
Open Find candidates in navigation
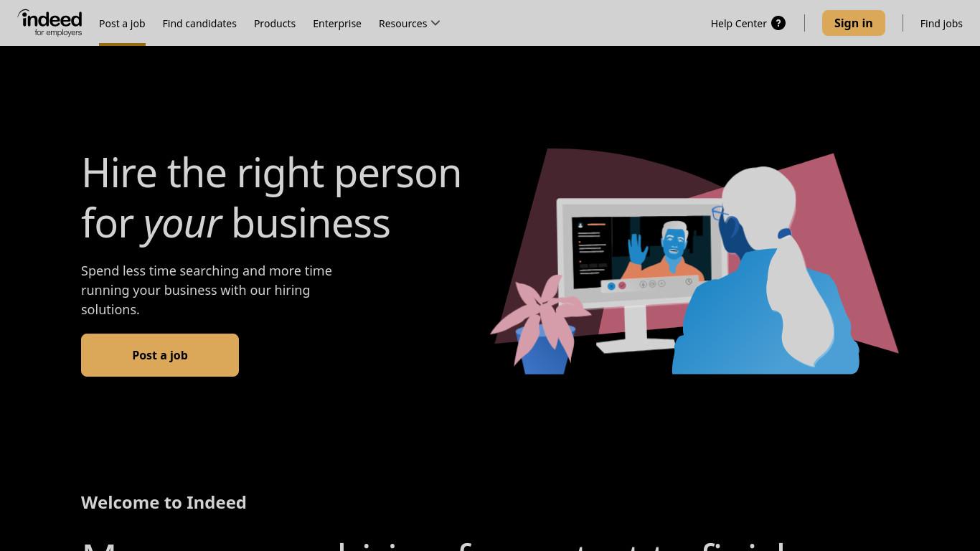[x=199, y=23]
